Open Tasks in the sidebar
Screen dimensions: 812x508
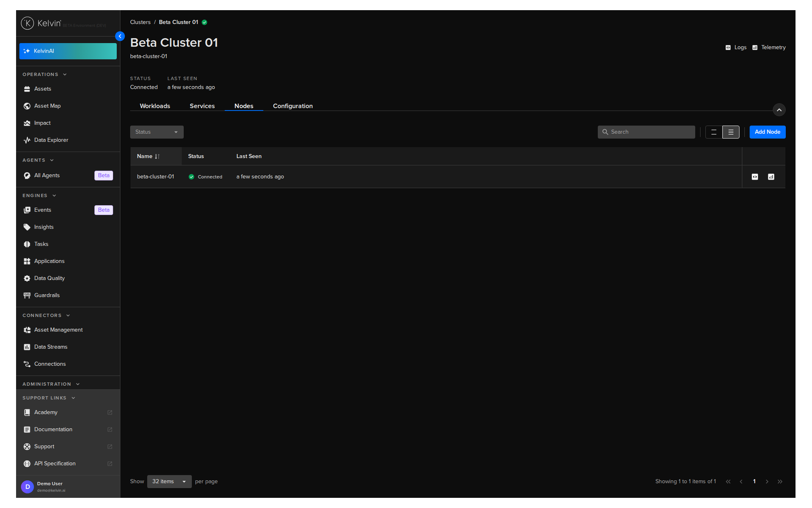point(68,244)
